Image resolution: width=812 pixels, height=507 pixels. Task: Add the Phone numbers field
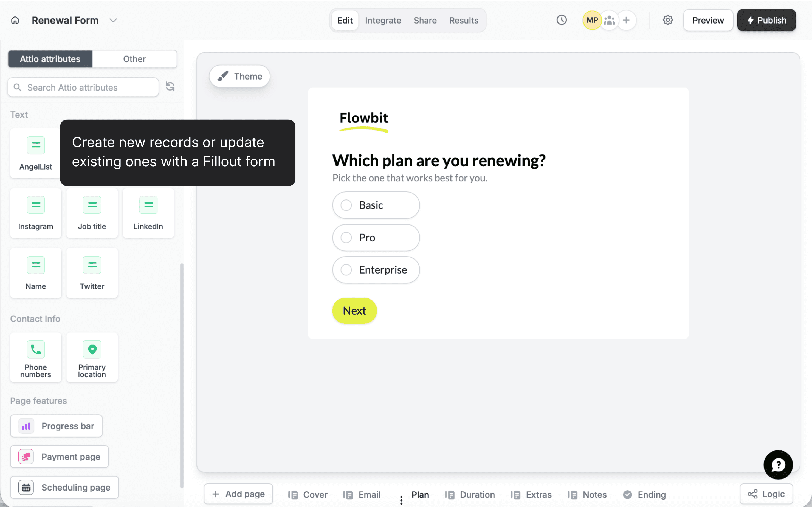coord(36,357)
